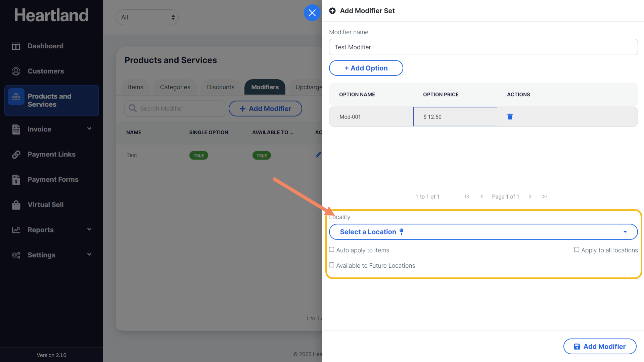Click the Payment Forms document icon
644x362 pixels.
(16, 180)
